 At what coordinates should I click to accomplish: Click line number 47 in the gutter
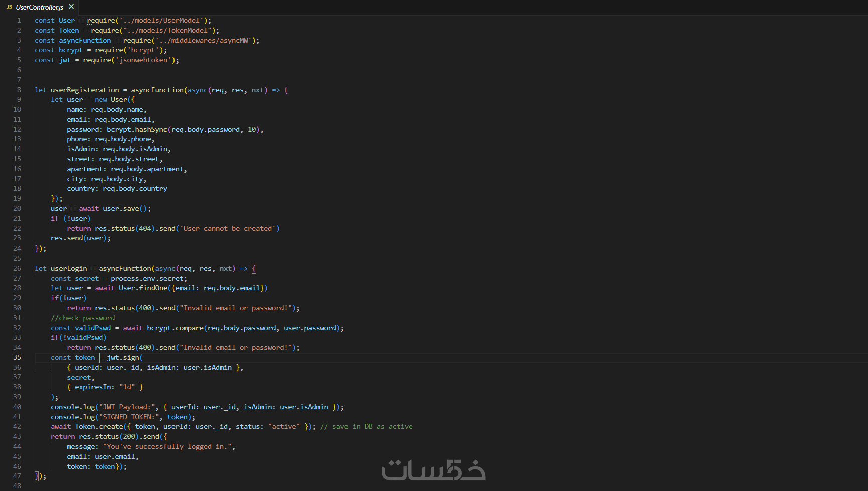17,476
